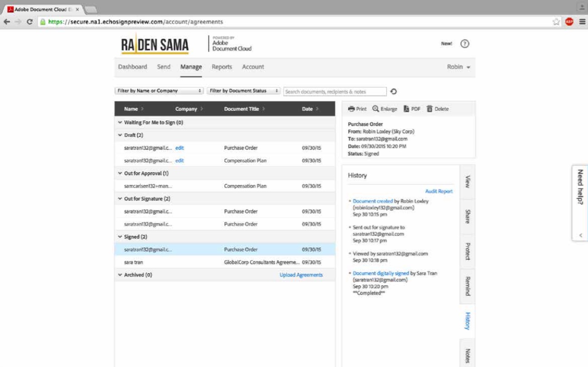Click the browser forward arrow
The image size is (588, 367).
(x=18, y=22)
